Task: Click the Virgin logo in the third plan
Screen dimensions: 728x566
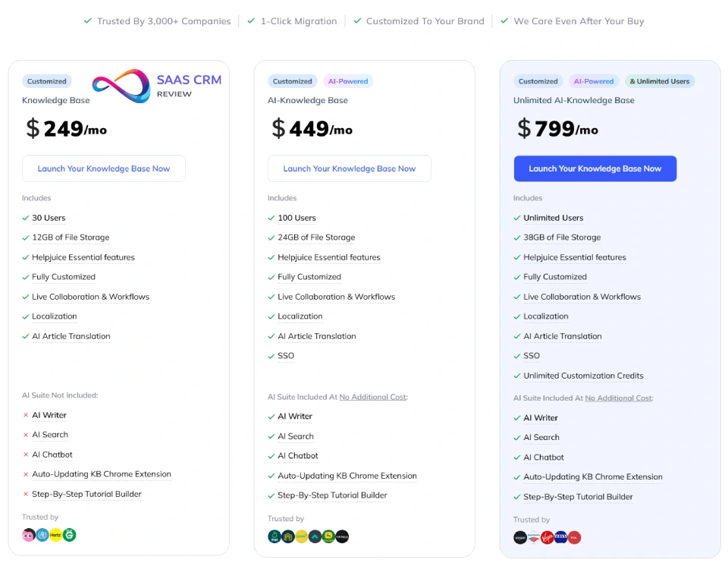Action: click(548, 538)
